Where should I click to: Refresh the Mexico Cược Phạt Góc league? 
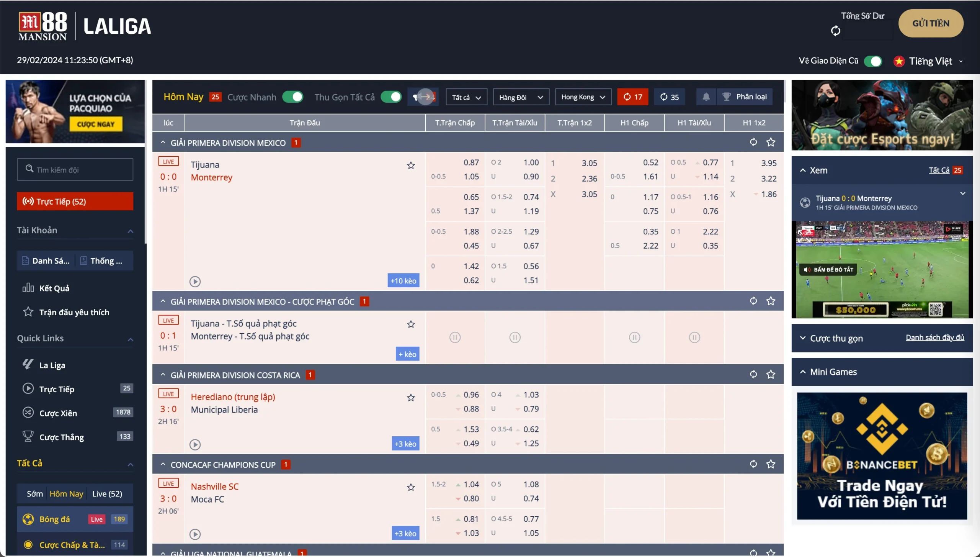pyautogui.click(x=753, y=301)
